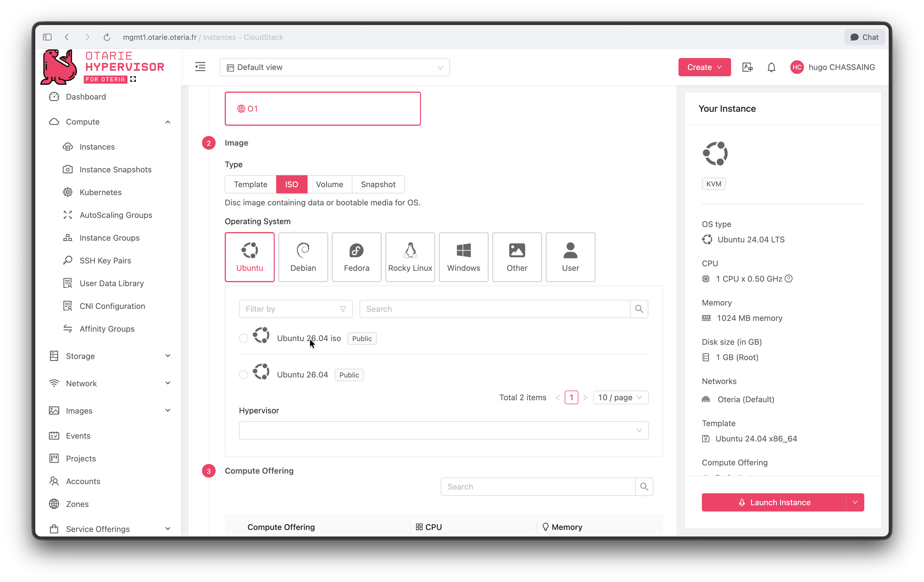
Task: Choose the Windows operating system tile
Action: tap(463, 257)
